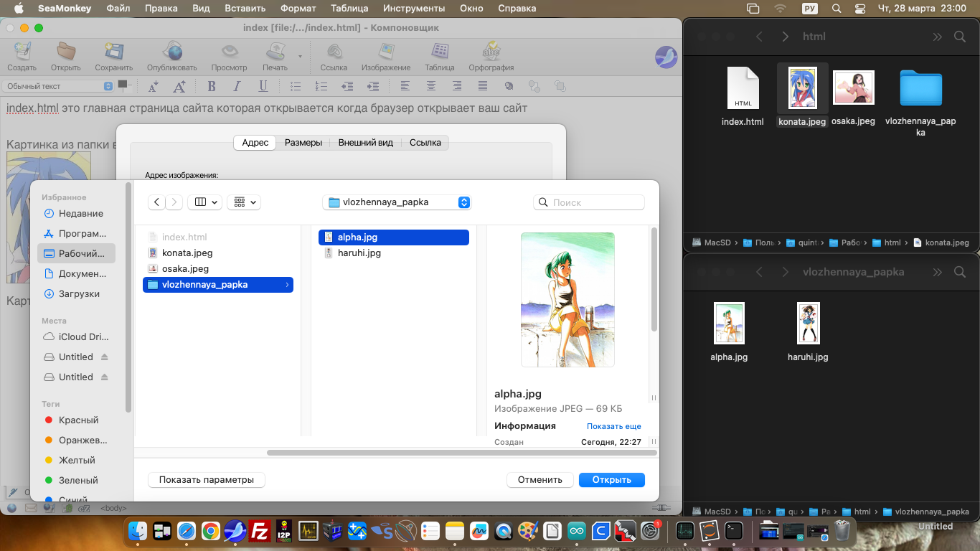The width and height of the screenshot is (980, 551).
Task: Select haruhi.jpg in the file list
Action: point(359,253)
